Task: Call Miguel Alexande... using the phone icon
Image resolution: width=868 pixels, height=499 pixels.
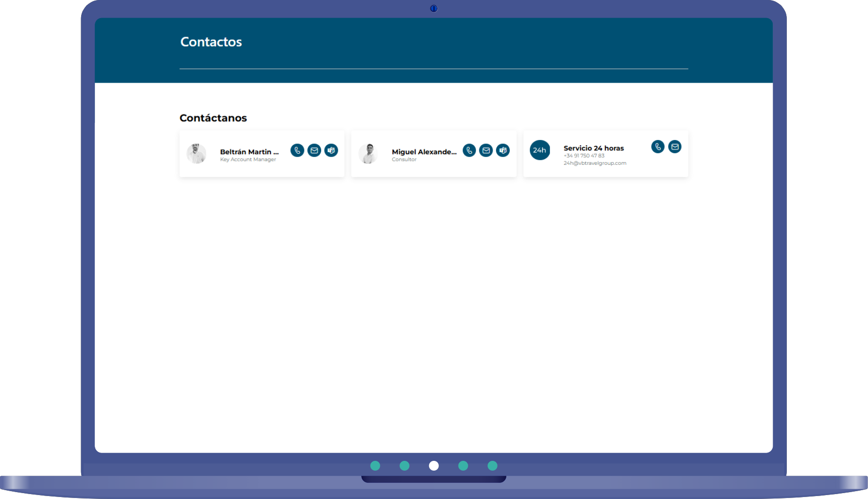Action: coord(469,150)
